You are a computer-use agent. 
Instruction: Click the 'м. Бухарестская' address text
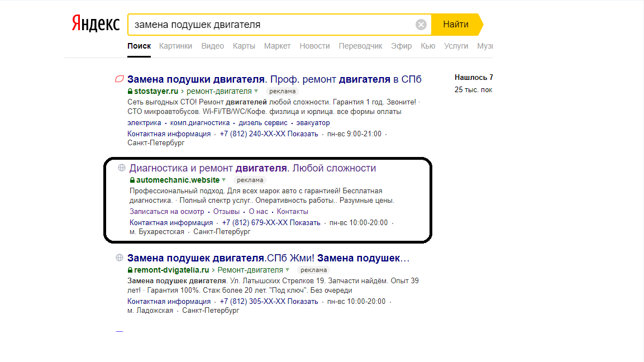pos(157,232)
